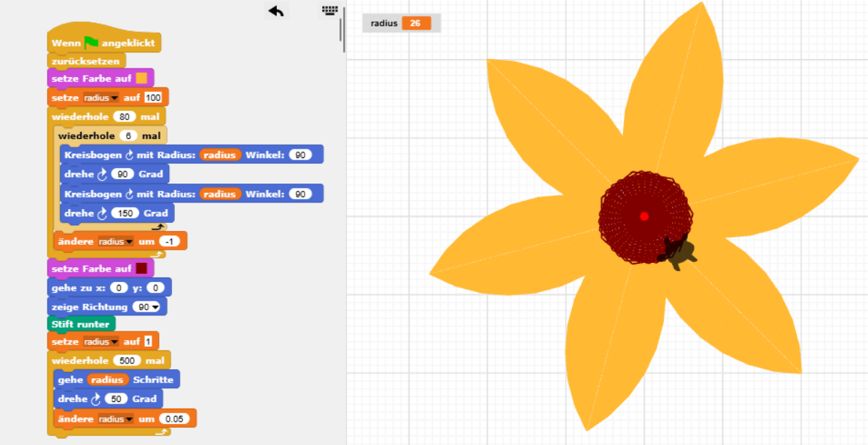This screenshot has width=868, height=445.
Task: Open the radius dropdown in the 'ändere radius um 0.05' block
Action: 116,420
